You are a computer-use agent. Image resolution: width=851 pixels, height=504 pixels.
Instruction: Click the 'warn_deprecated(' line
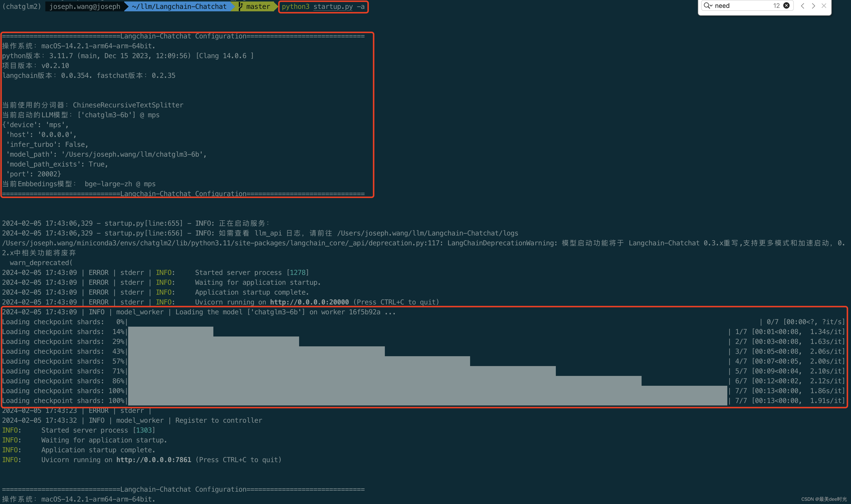[x=41, y=263]
